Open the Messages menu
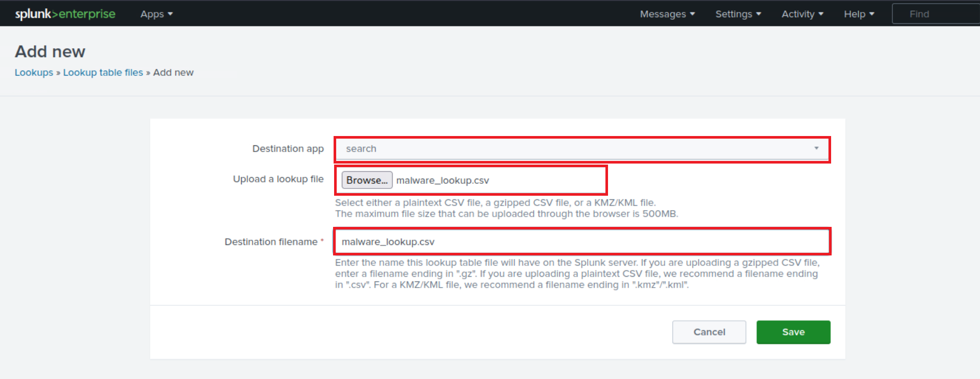The image size is (980, 379). tap(667, 14)
